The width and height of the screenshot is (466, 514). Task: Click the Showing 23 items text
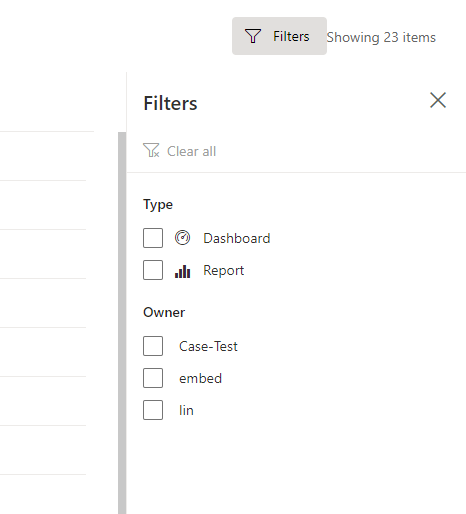pyautogui.click(x=381, y=37)
